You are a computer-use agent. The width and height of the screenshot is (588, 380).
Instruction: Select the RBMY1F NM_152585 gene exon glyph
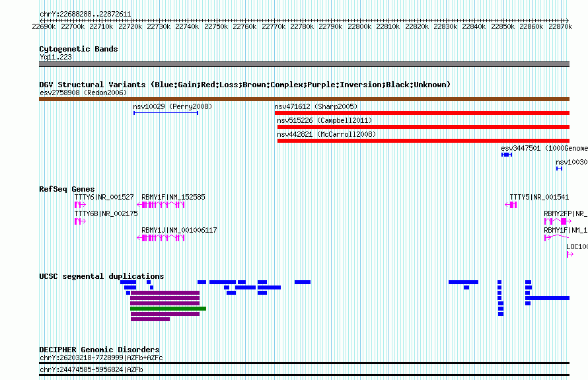[x=161, y=205]
